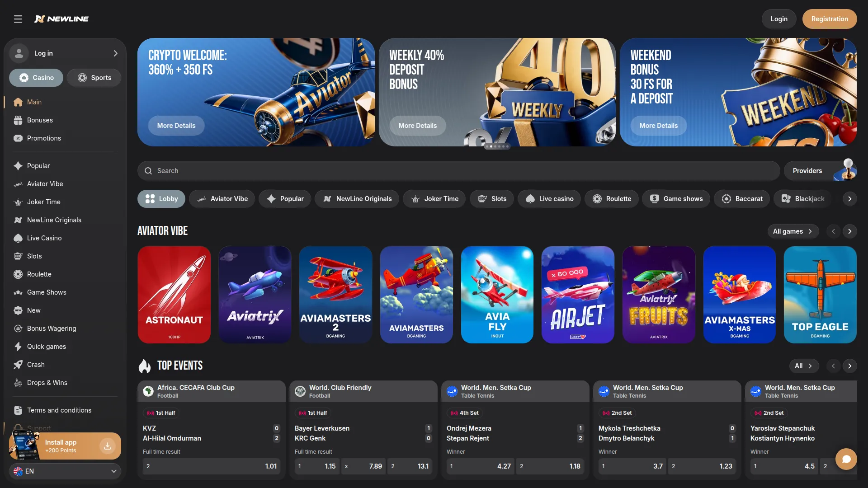Screen dimensions: 868x488
Task: Select the Aviator Vibe category tab
Action: (222, 199)
